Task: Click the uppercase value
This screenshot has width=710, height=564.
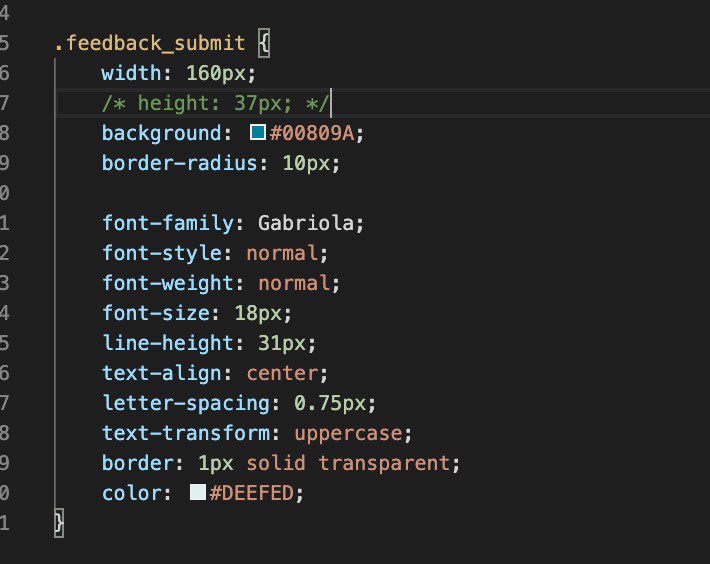Action: coord(348,434)
